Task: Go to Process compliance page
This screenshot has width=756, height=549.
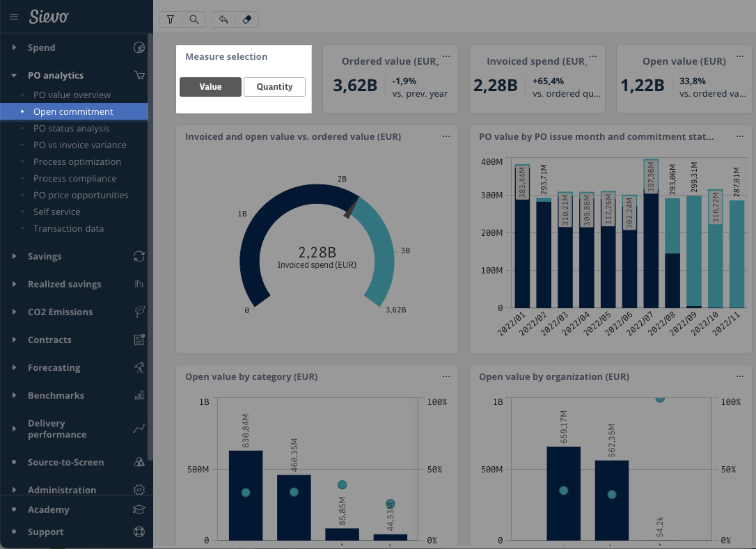Action: [74, 178]
